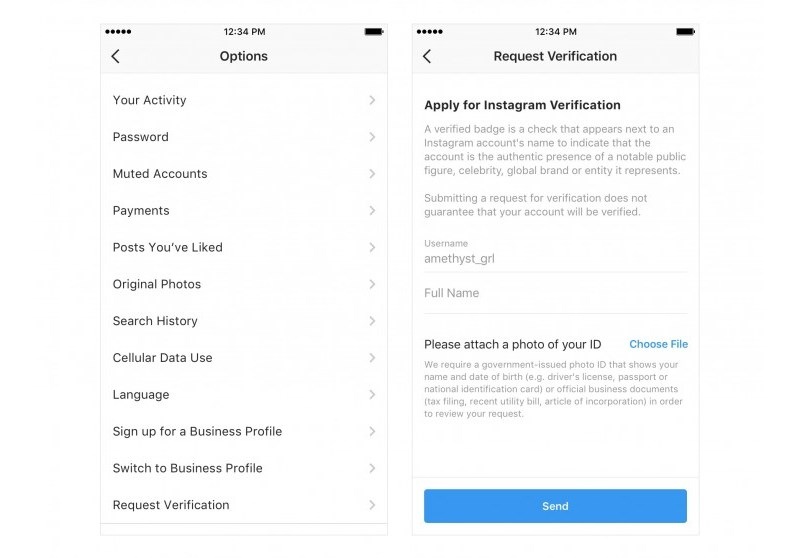Click the Choose File link
The image size is (800, 558).
(x=658, y=344)
